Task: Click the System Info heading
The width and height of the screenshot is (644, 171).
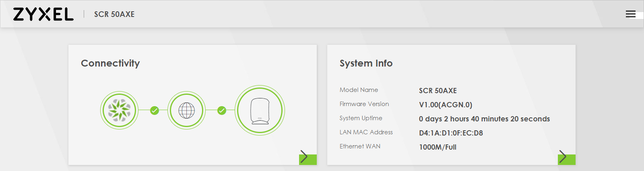Action: tap(366, 63)
